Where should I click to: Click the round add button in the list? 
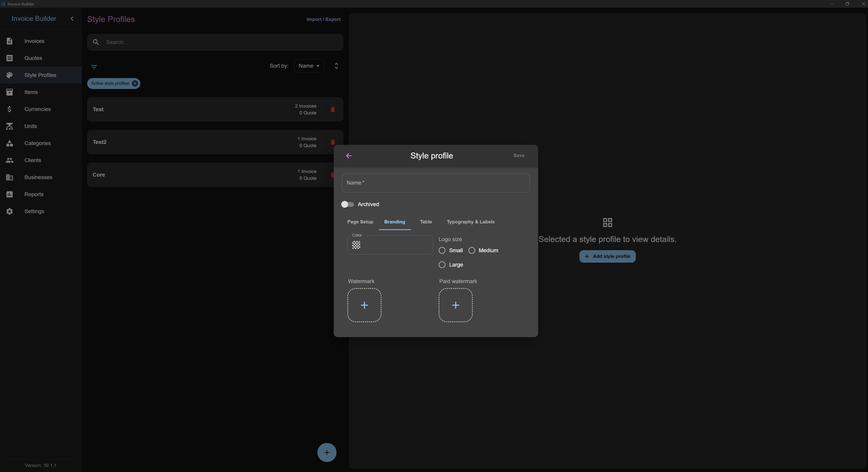click(x=326, y=452)
